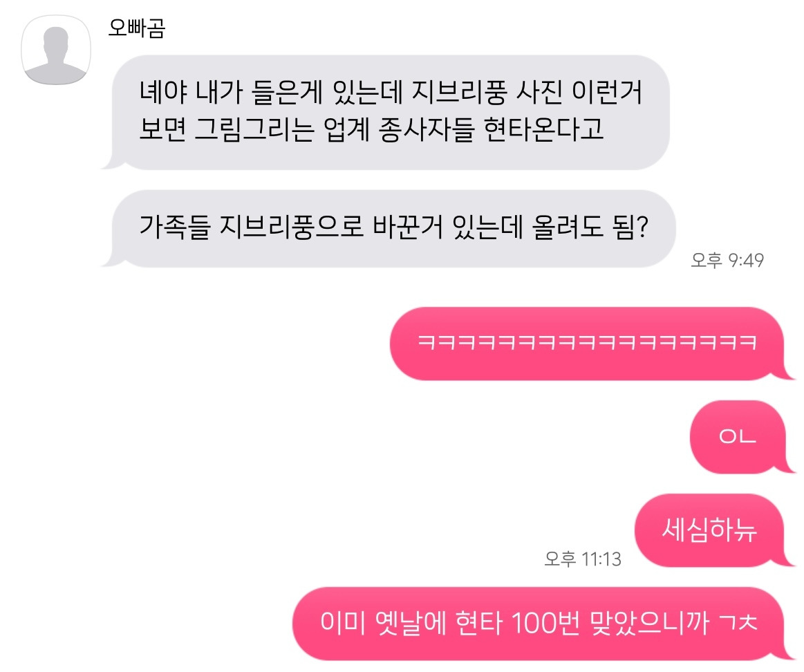Viewport: 804px width, 672px height.
Task: Click the word 현타온다고 in first message
Action: pos(543,129)
